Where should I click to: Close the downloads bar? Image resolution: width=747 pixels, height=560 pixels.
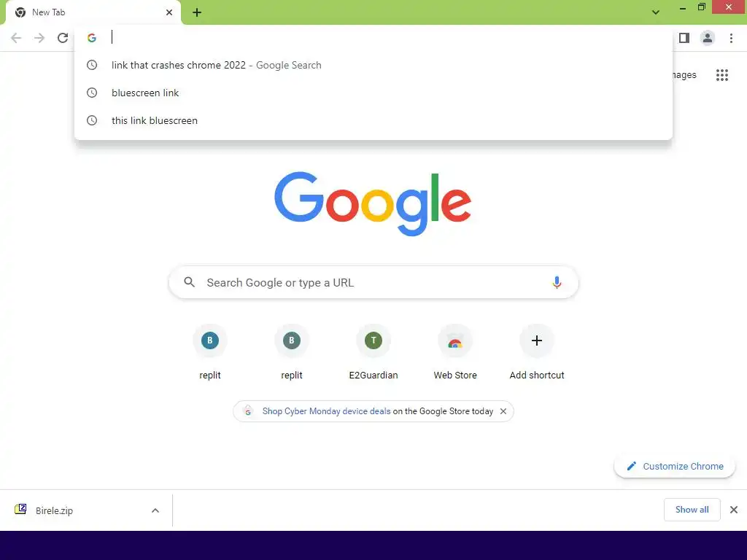click(x=734, y=510)
